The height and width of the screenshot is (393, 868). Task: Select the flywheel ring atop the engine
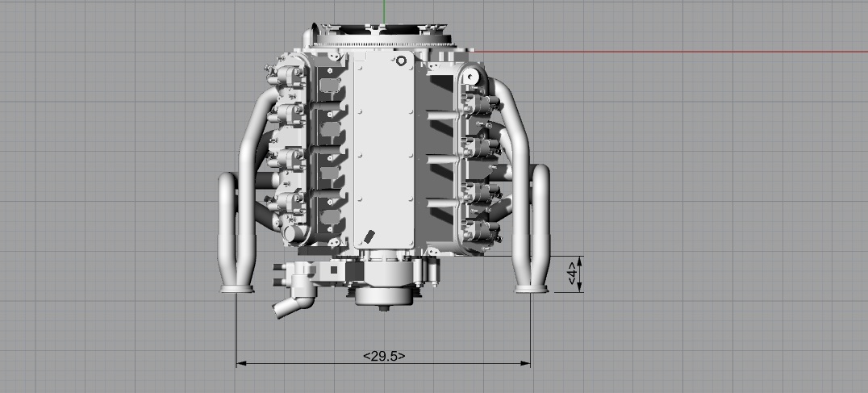[383, 40]
